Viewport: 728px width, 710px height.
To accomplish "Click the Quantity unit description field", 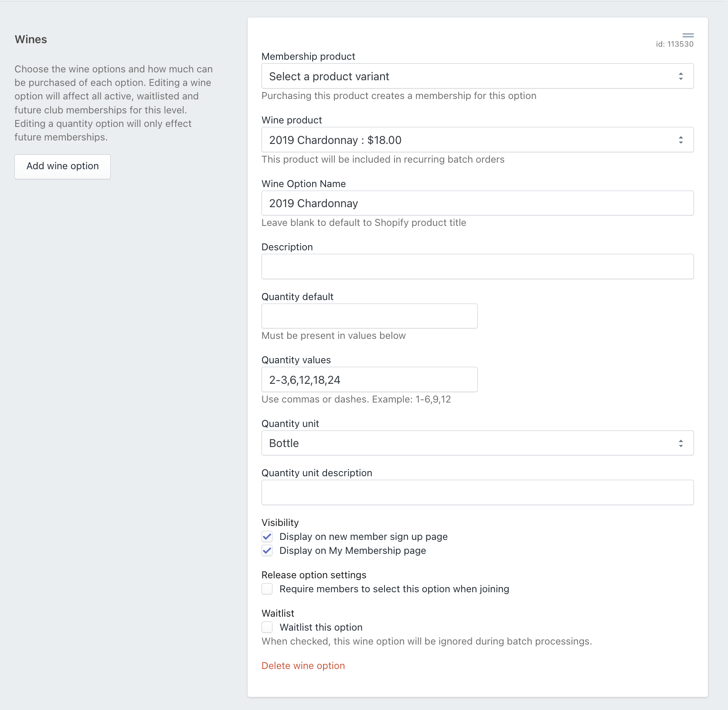I will (x=477, y=492).
